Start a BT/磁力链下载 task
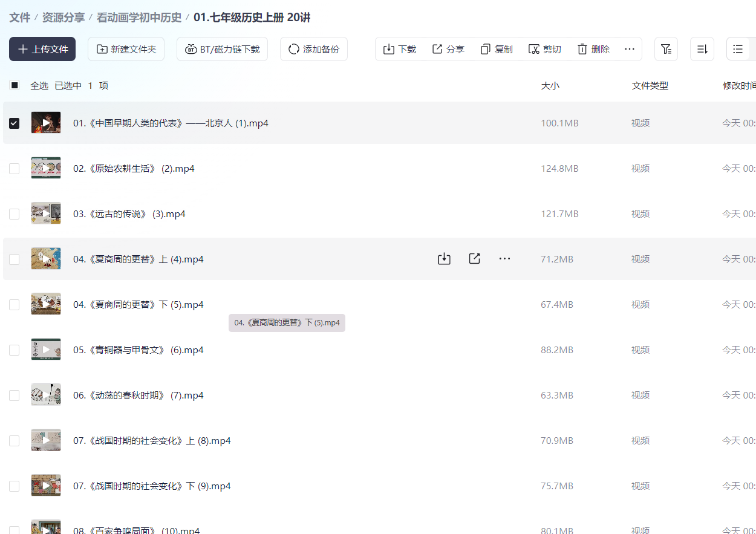This screenshot has width=756, height=534. pyautogui.click(x=222, y=49)
